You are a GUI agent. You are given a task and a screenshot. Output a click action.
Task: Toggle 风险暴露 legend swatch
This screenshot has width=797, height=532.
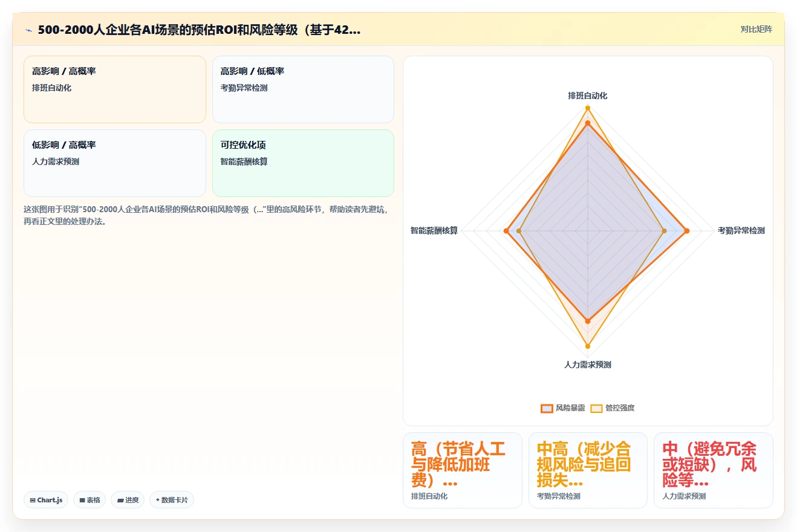tap(547, 408)
